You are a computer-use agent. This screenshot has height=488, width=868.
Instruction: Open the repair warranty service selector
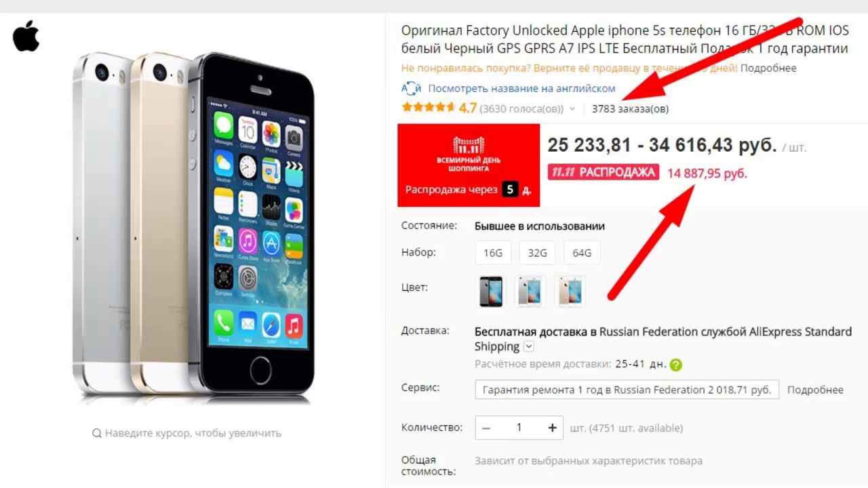[x=627, y=390]
